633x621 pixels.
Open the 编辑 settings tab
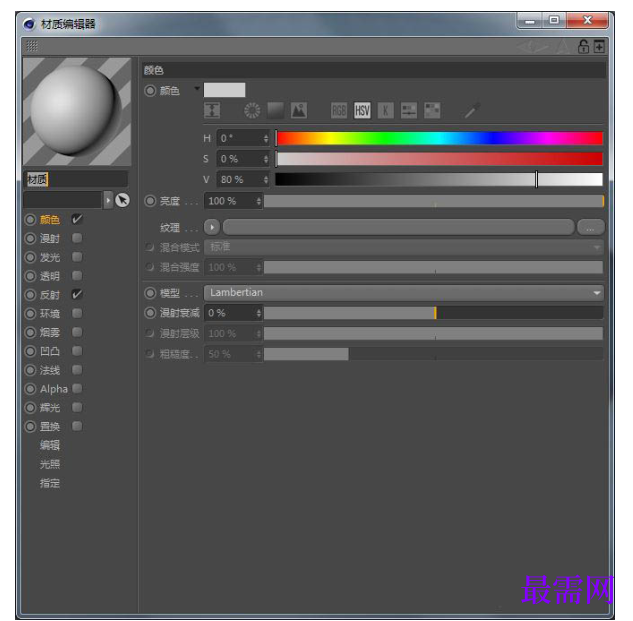[50, 445]
